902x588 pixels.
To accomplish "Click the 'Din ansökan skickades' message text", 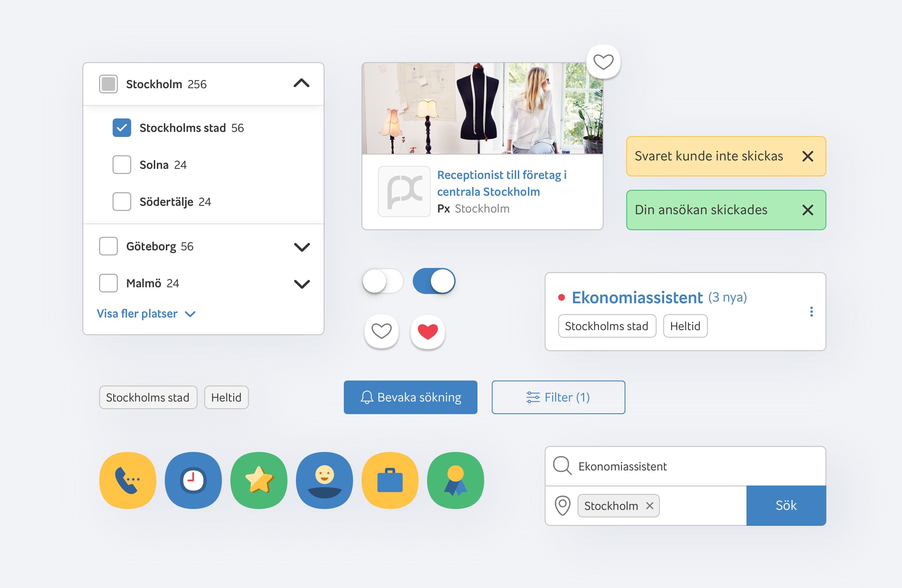I will pos(701,210).
